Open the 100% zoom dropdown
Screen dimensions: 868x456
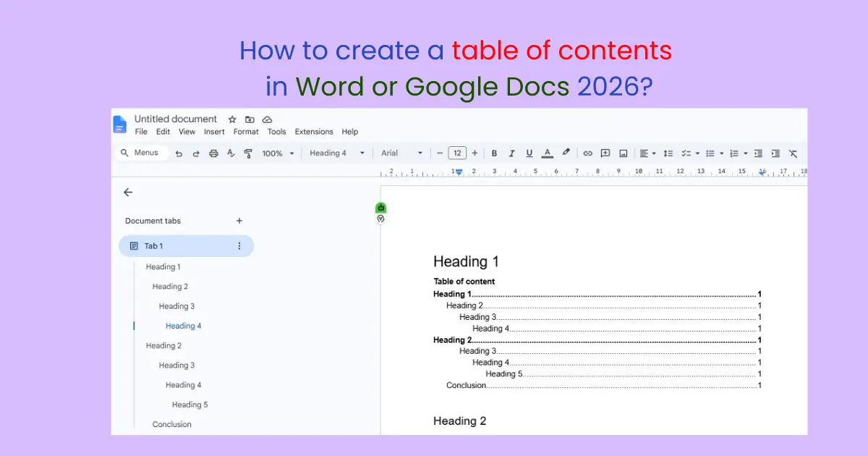pyautogui.click(x=278, y=153)
